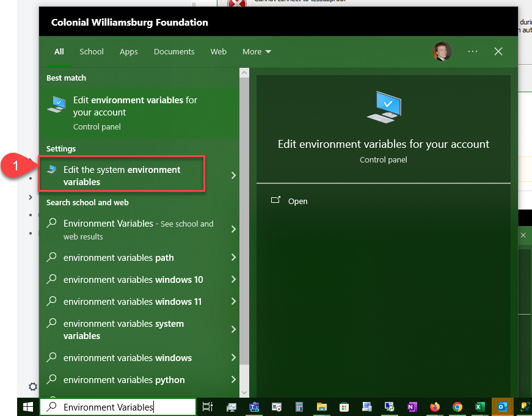Click the user profile picture
532x416 pixels.
click(x=442, y=51)
